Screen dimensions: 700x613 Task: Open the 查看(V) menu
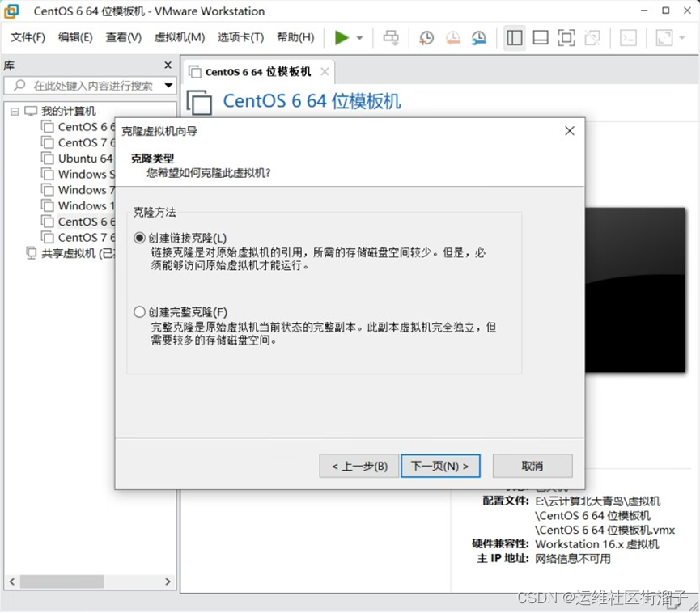pyautogui.click(x=123, y=37)
